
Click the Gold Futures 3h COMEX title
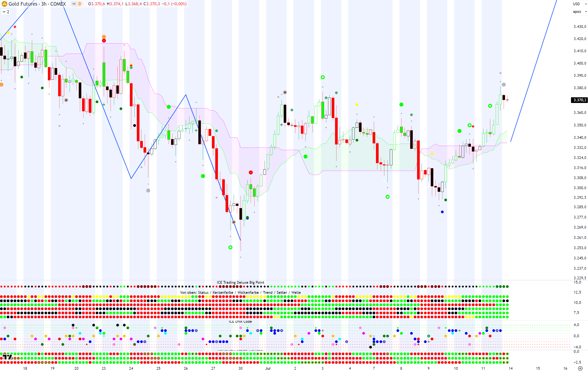pos(37,4)
